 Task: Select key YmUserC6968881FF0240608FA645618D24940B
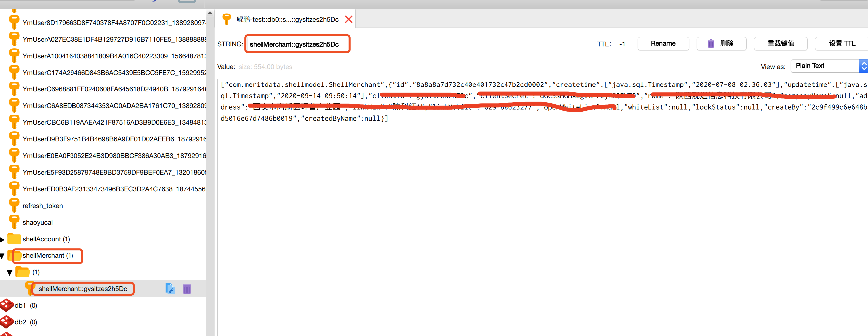(x=114, y=89)
